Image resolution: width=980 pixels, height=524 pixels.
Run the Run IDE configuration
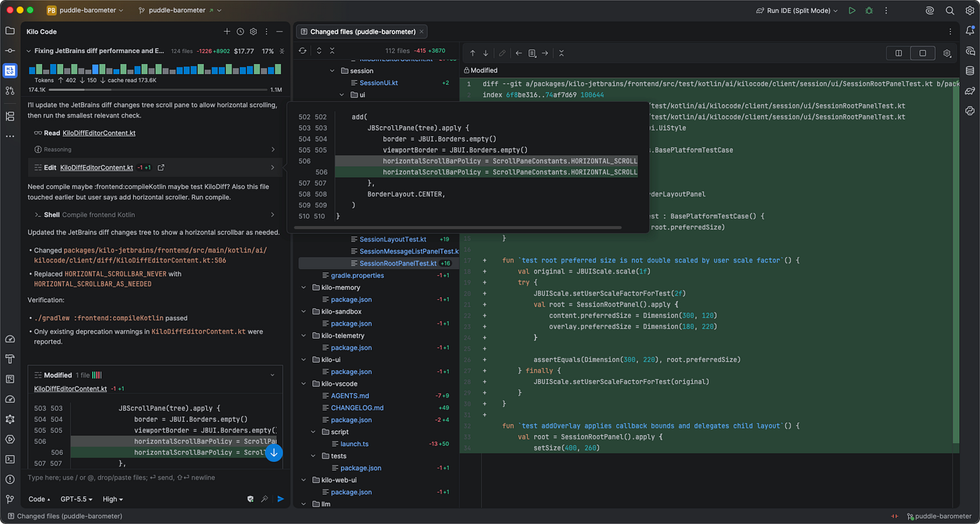[851, 11]
